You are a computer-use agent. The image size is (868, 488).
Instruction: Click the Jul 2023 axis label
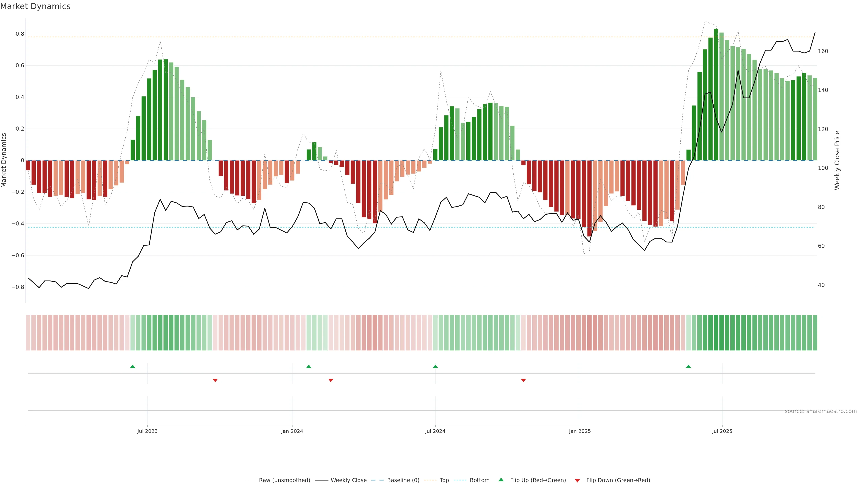147,431
